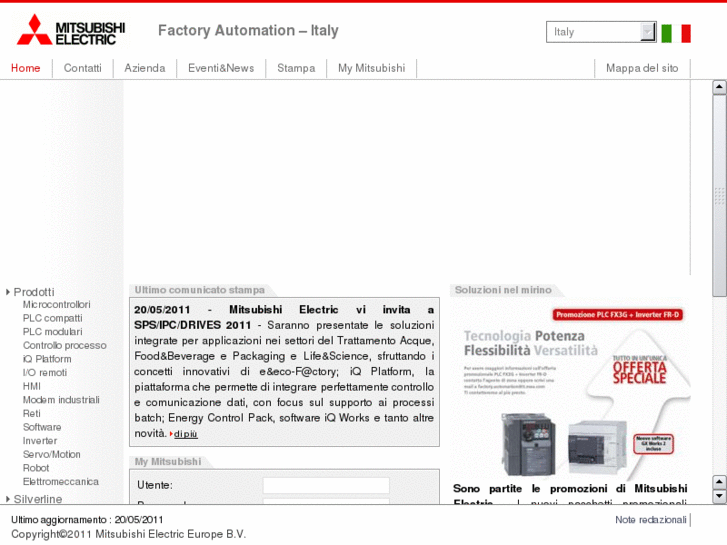Screen dimensions: 727x545
Task: Click the 'My Mitsubishi' panel heading
Action: pos(168,462)
